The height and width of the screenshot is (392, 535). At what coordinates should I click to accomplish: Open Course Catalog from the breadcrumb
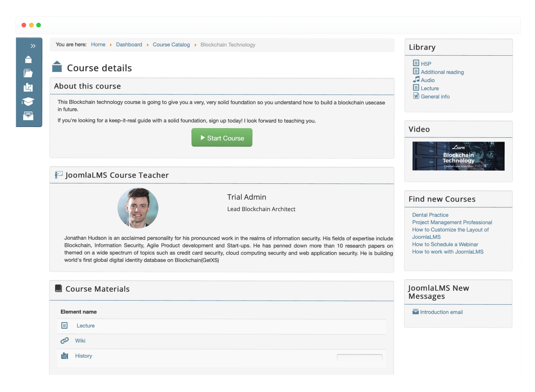click(x=171, y=45)
